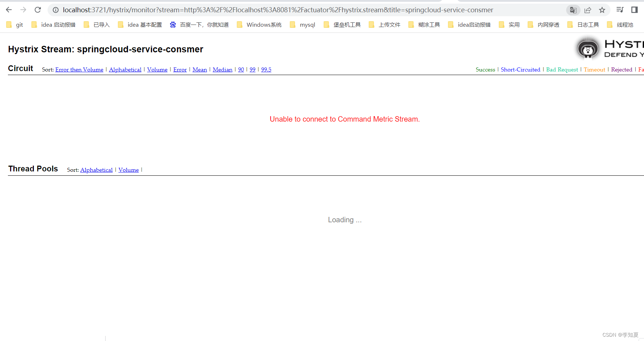The width and height of the screenshot is (644, 341).
Task: Click the Rejected legend label
Action: pos(622,70)
